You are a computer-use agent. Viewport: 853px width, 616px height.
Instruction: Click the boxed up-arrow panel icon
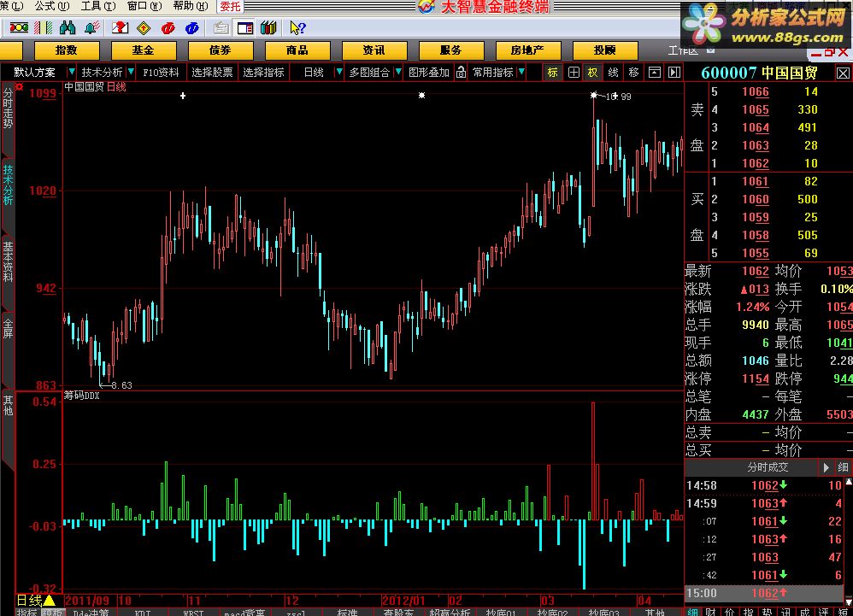coord(655,73)
